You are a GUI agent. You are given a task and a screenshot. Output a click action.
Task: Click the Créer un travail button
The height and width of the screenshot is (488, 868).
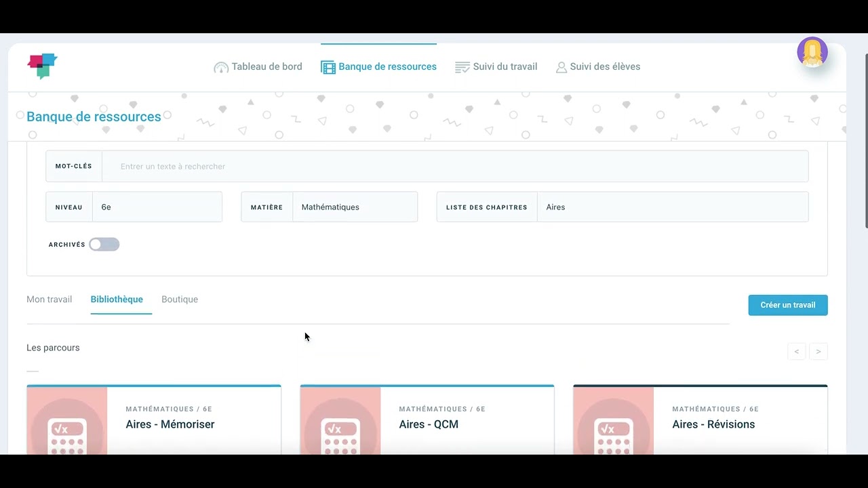[x=788, y=305]
